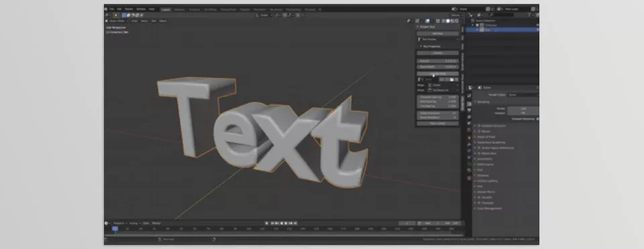This screenshot has height=249, width=644.
Task: Click the Extrude value field
Action: (x=438, y=61)
